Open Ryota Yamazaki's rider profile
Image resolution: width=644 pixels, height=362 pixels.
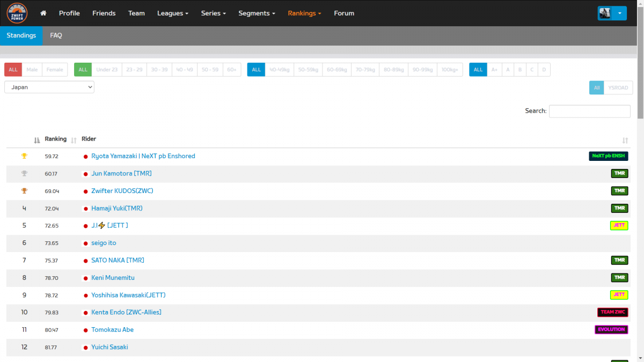click(143, 156)
